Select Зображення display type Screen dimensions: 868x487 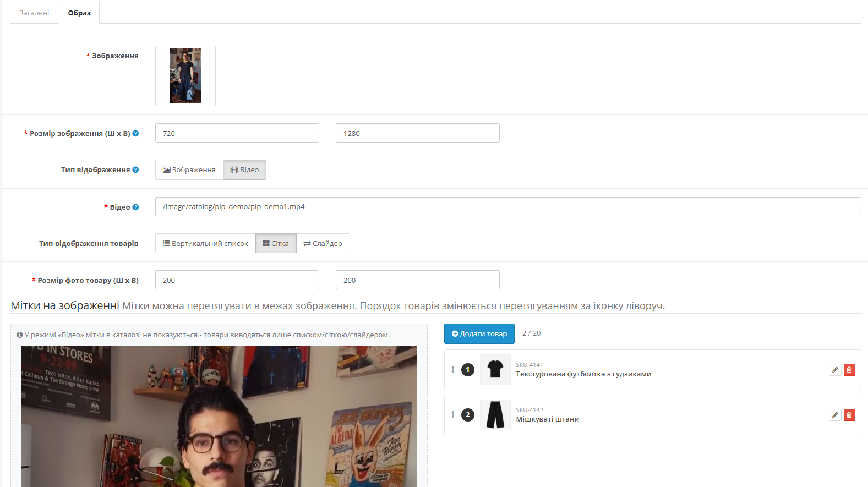(x=189, y=169)
